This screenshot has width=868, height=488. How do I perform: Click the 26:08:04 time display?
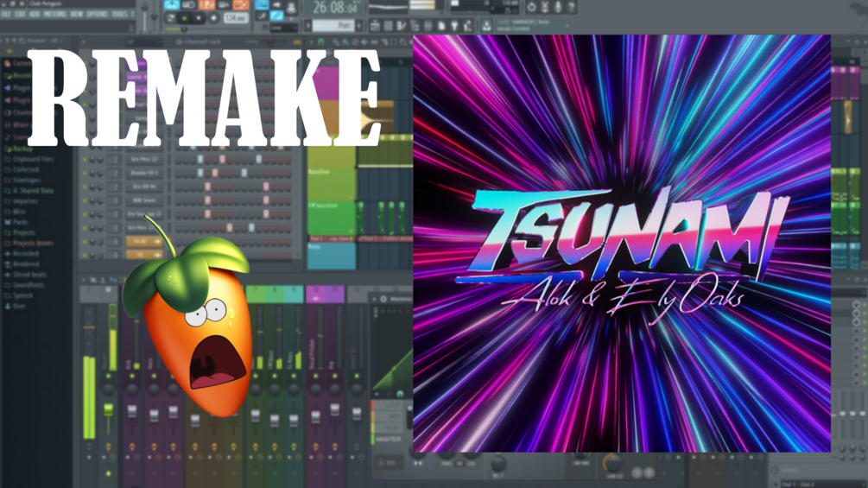(335, 8)
